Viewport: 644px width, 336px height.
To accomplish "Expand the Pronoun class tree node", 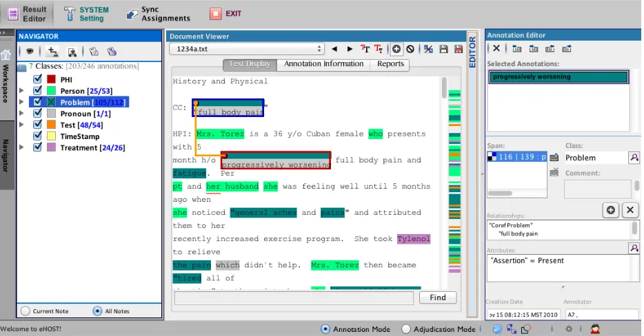I will 22,113.
